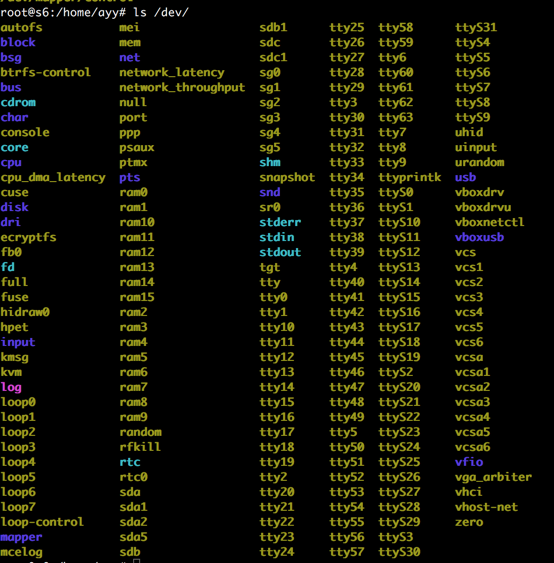Select the blue 'mapper' directory
Screen dimensions: 554x563
(x=21, y=538)
